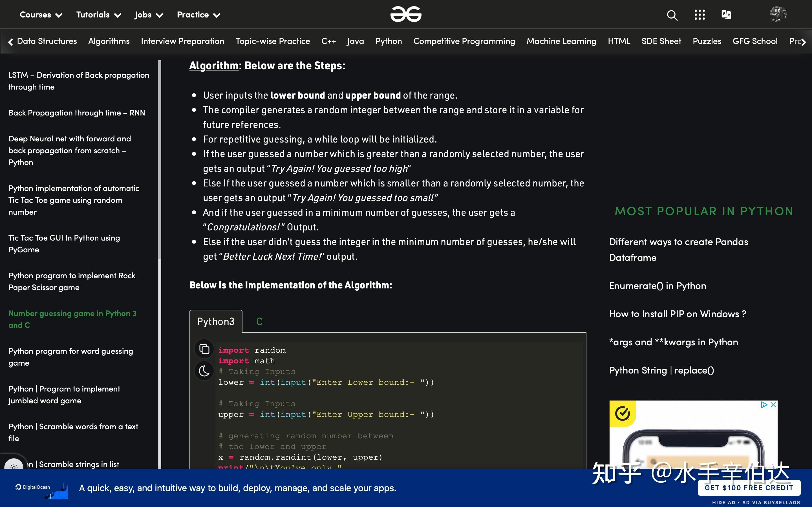Toggle the code block dark theme
The width and height of the screenshot is (812, 507).
pos(204,371)
